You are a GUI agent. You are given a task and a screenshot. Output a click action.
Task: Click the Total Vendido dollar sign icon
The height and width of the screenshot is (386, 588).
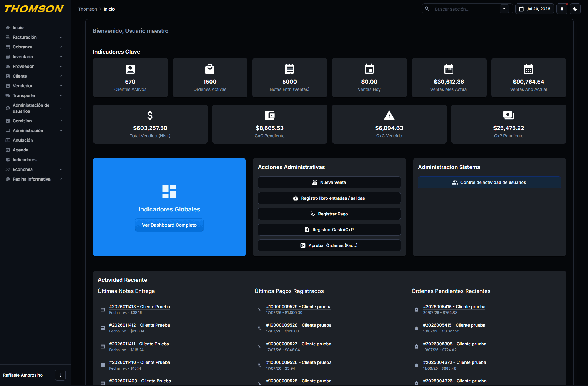pyautogui.click(x=150, y=115)
